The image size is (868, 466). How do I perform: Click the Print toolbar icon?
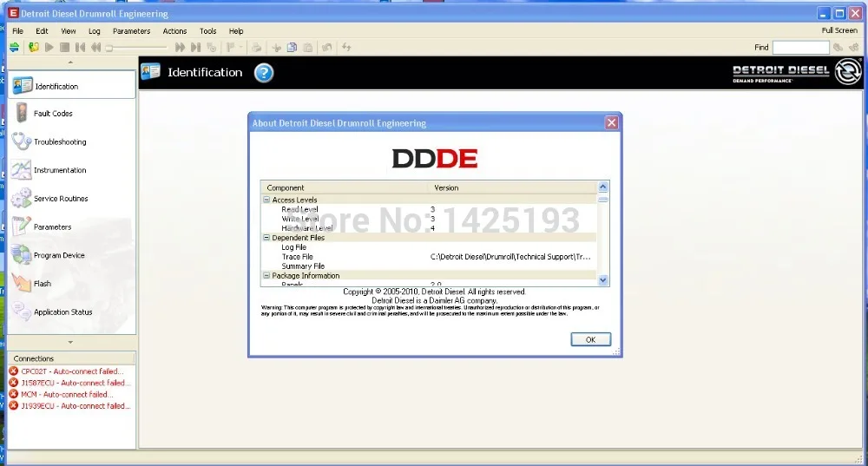[256, 48]
